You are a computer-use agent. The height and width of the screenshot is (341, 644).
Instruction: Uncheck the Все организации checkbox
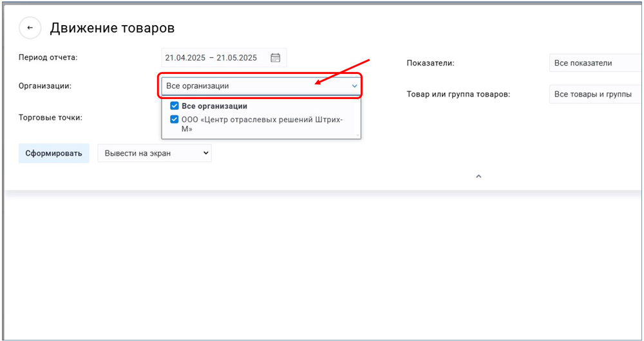point(174,106)
